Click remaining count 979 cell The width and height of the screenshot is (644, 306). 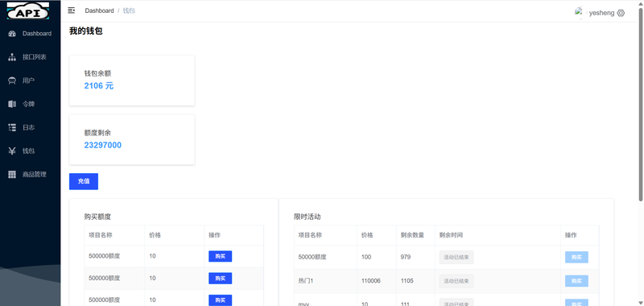pos(415,257)
